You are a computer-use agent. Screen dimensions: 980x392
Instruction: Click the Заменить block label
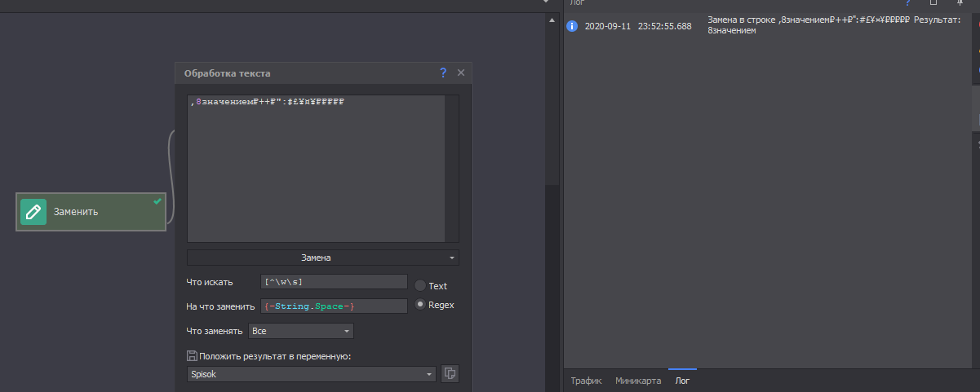[76, 212]
